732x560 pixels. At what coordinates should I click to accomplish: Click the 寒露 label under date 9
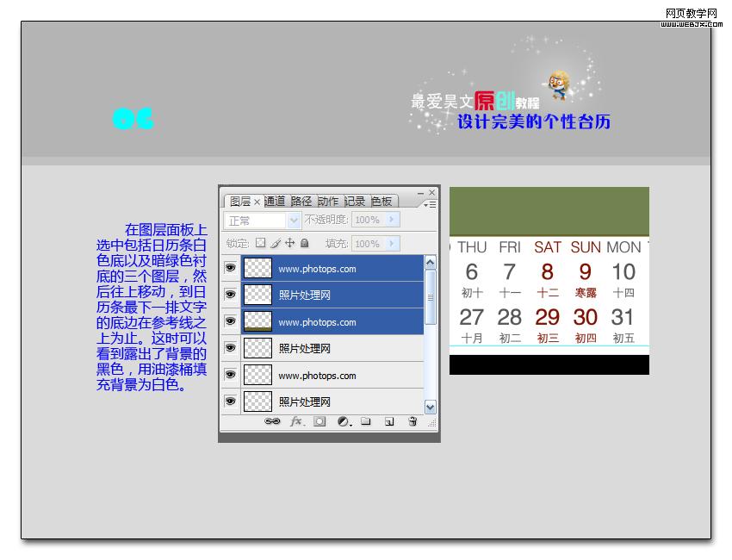(586, 293)
